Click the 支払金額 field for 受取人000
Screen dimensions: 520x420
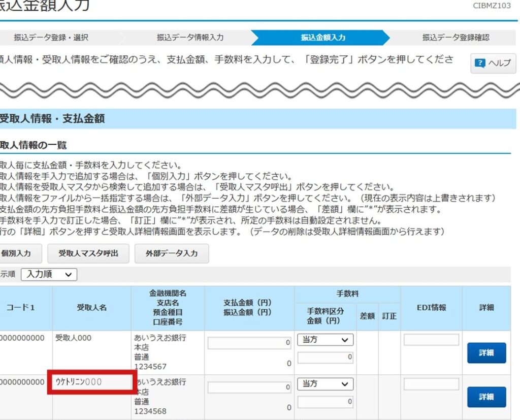pos(250,343)
